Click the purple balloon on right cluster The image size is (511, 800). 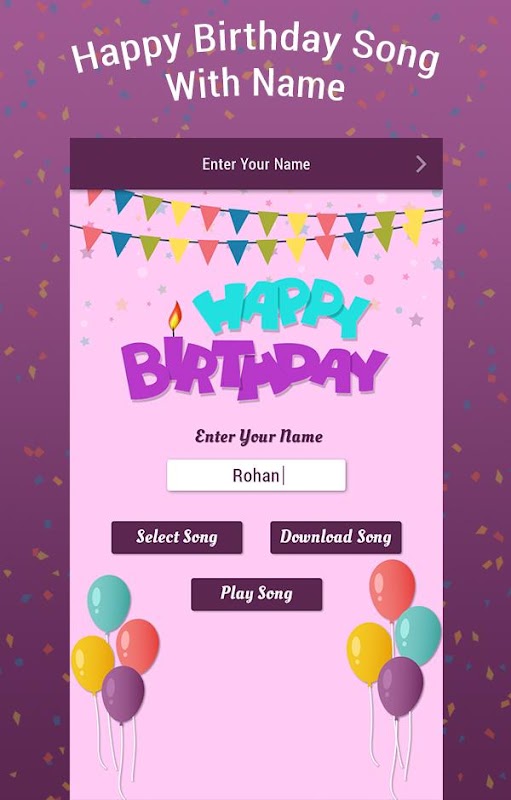coord(400,687)
